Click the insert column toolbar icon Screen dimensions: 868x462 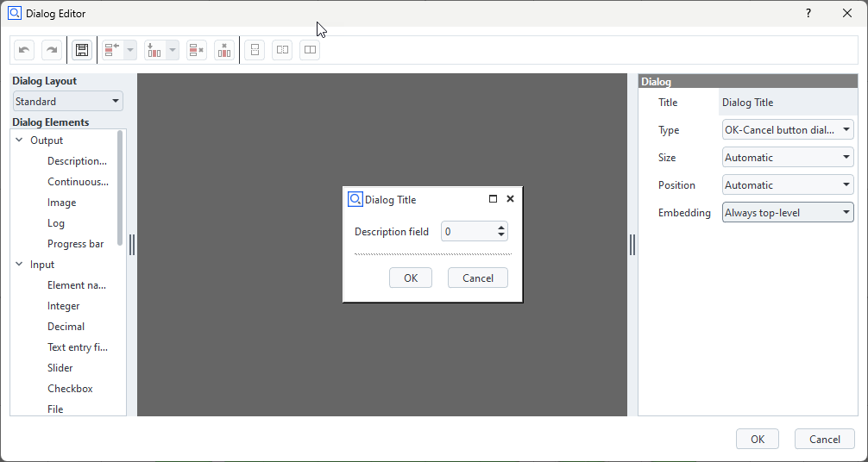tap(154, 50)
